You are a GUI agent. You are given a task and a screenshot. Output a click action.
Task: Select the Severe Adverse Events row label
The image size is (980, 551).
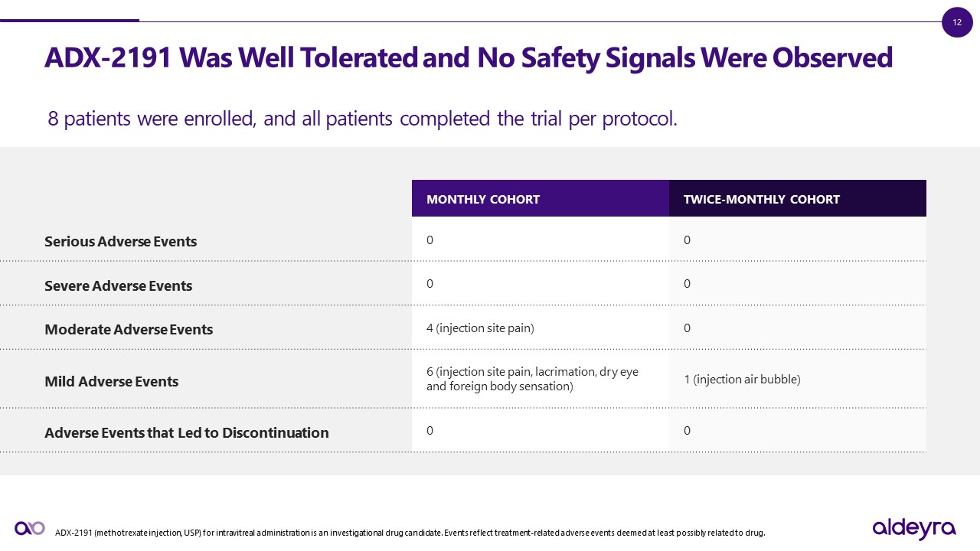[119, 286]
